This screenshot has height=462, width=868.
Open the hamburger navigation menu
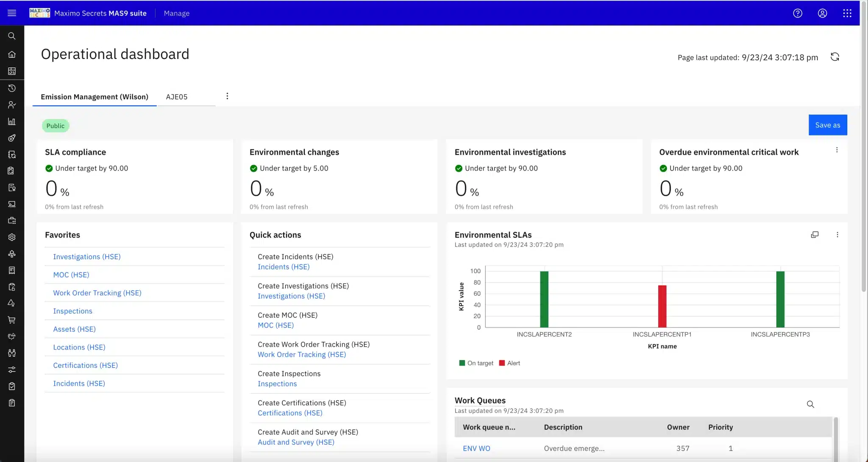click(12, 13)
